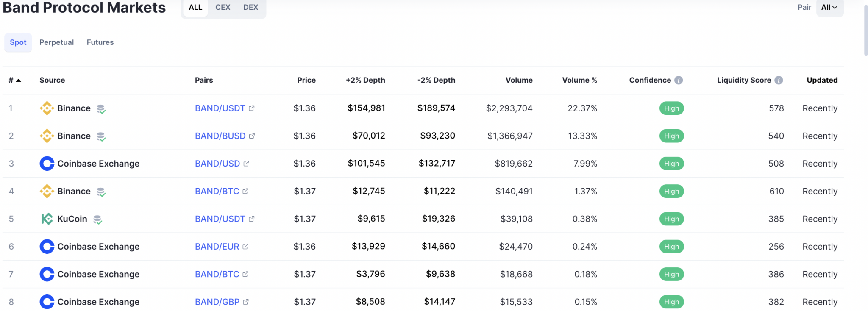868x311 pixels.
Task: Click the Confidence info icon
Action: pyautogui.click(x=679, y=80)
